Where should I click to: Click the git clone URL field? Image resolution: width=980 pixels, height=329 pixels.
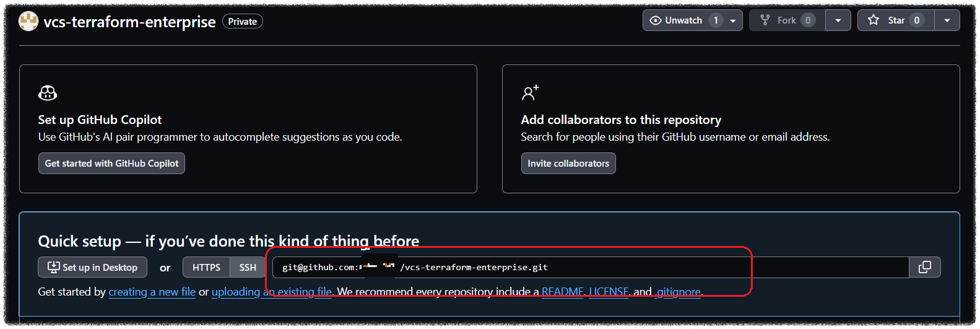coord(591,267)
